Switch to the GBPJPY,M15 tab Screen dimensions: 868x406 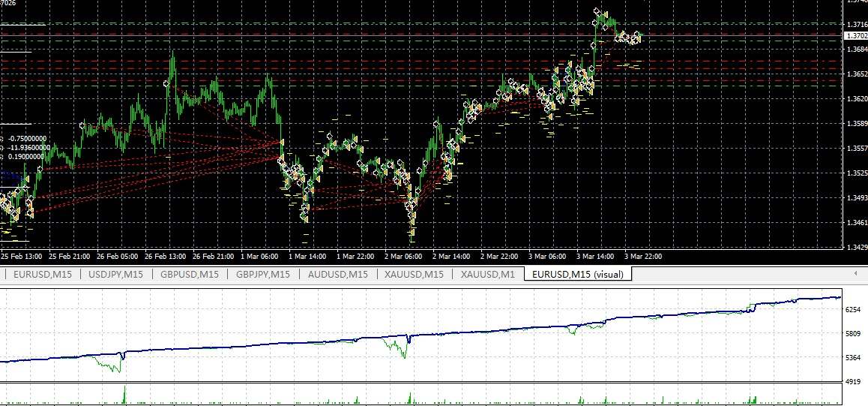point(263,274)
